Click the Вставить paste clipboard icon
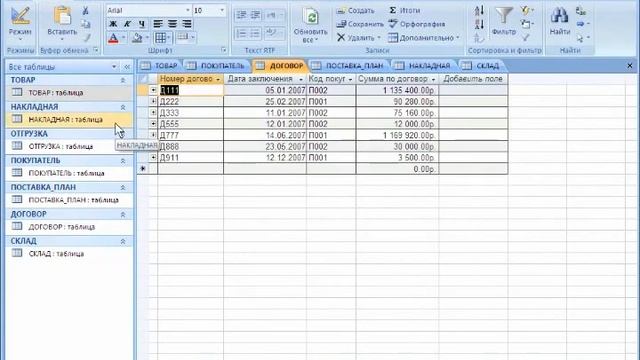 point(62,16)
